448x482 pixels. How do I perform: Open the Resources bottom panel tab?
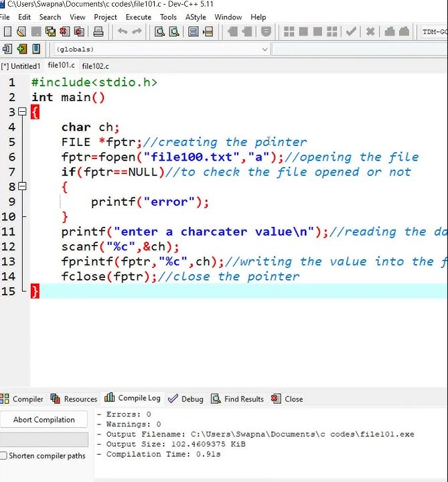(x=74, y=399)
